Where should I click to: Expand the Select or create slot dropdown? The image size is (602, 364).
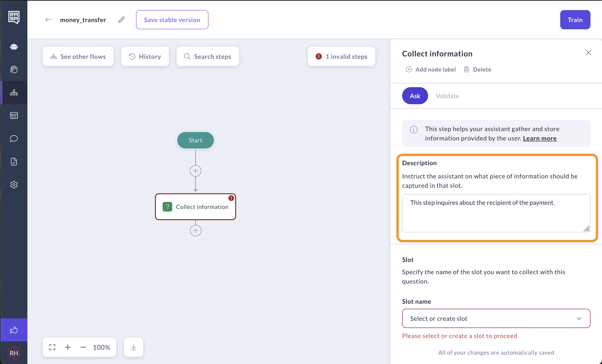[496, 318]
